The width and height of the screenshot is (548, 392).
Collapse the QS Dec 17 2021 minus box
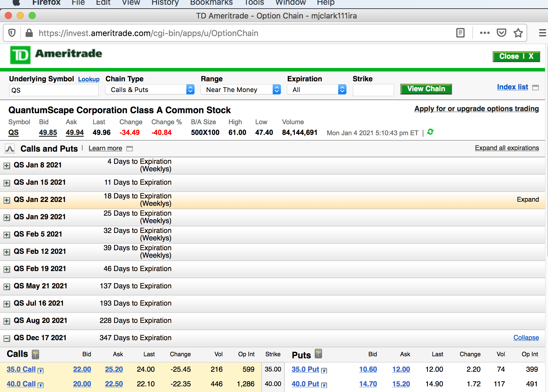[7, 338]
